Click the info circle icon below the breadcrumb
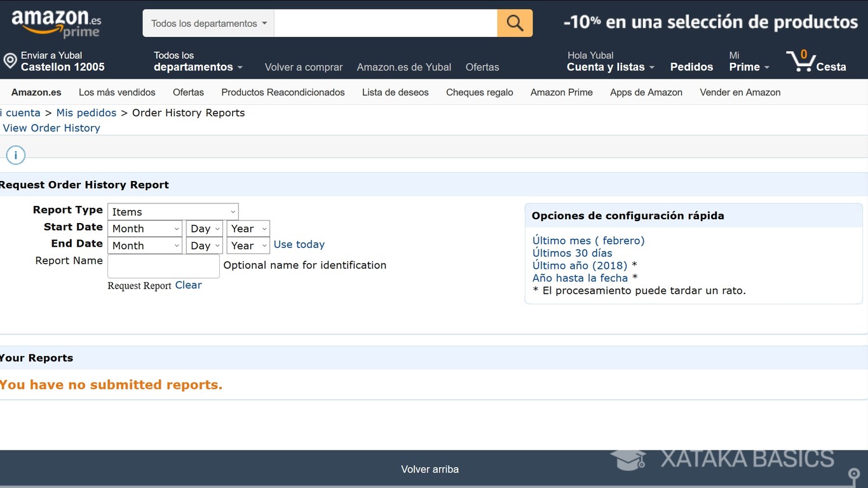Viewport: 868px width, 488px height. click(x=15, y=154)
